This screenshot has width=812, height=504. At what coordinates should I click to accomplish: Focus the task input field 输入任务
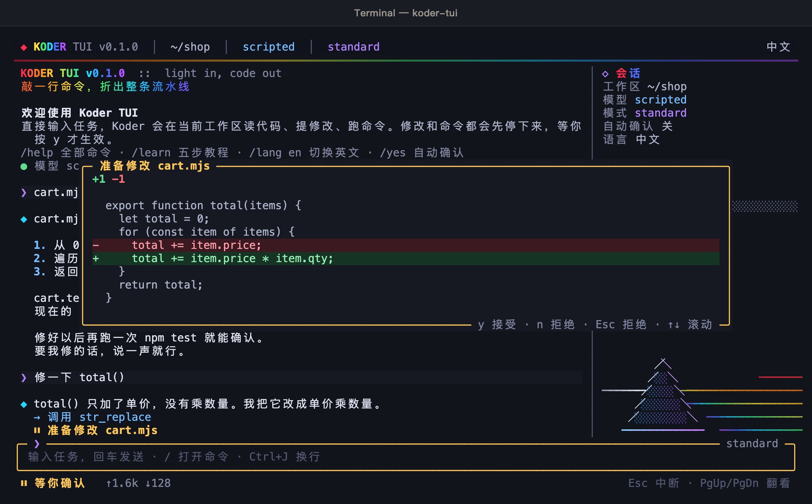[406, 457]
